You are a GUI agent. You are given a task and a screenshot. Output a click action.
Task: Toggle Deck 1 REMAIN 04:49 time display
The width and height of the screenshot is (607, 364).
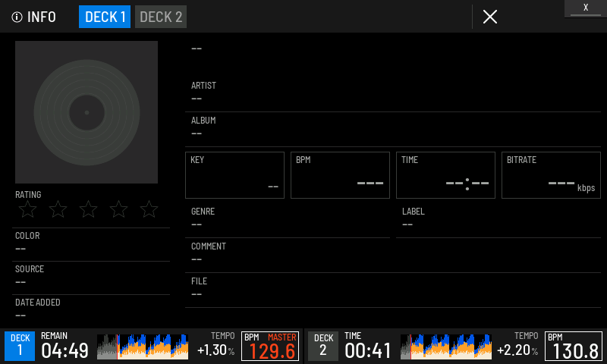64,346
